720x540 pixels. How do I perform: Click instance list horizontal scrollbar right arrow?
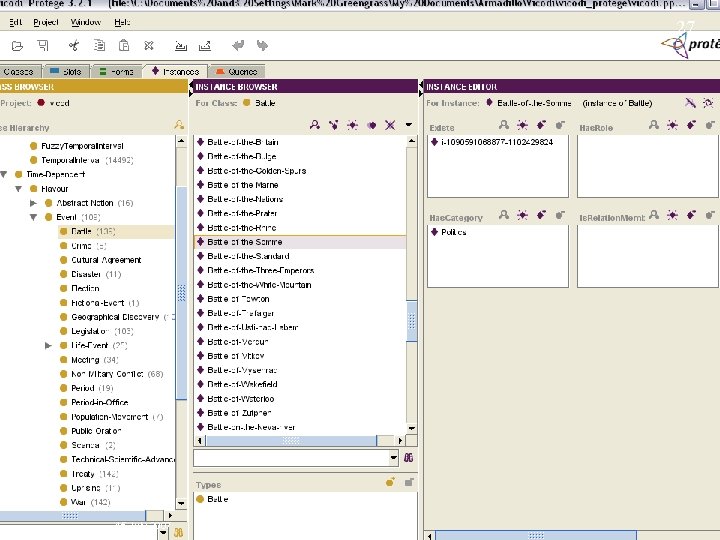(x=400, y=441)
